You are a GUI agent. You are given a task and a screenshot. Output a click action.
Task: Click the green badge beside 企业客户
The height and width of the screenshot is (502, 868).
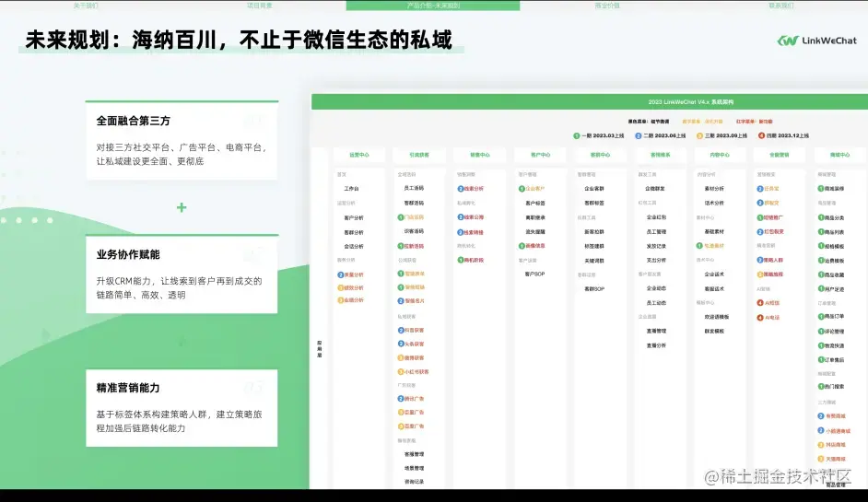coord(522,189)
